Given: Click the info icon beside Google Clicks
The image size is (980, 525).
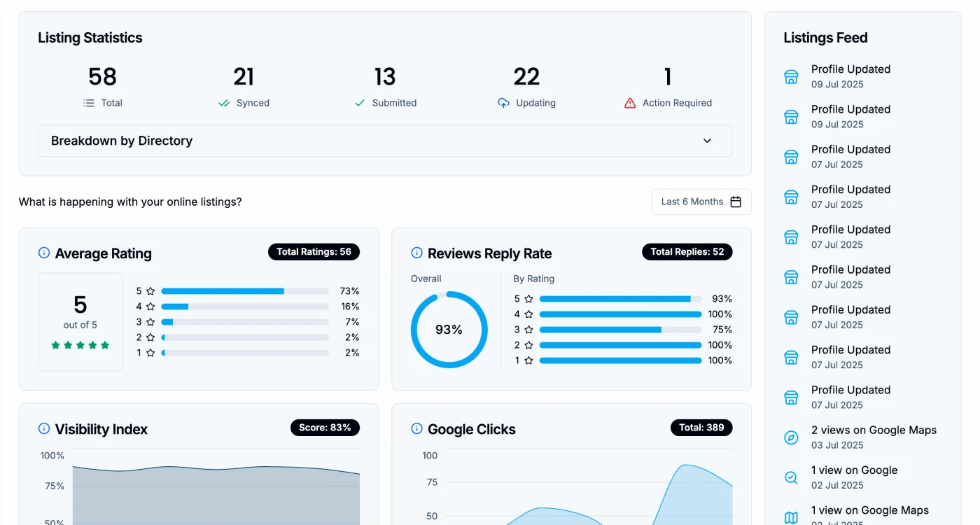Looking at the screenshot, I should (416, 428).
